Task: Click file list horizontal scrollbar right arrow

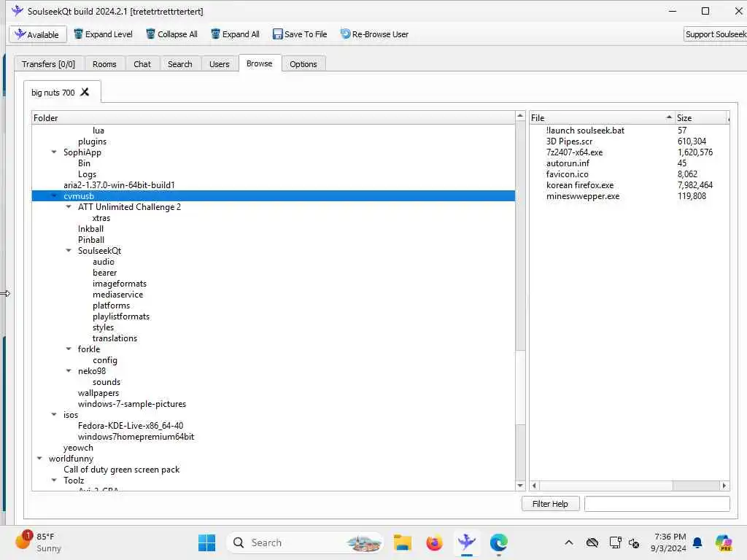Action: [x=724, y=486]
